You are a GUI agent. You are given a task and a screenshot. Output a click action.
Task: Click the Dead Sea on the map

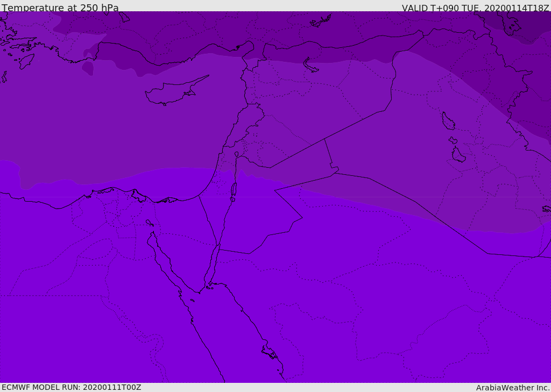pos(234,190)
